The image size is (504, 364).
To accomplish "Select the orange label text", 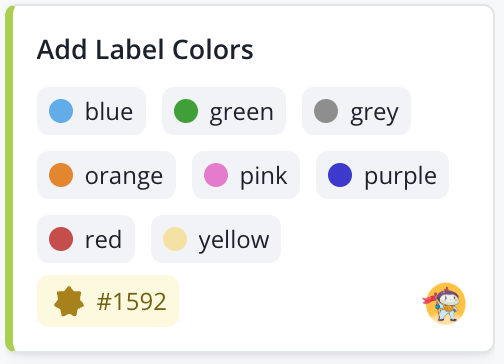I will [124, 176].
